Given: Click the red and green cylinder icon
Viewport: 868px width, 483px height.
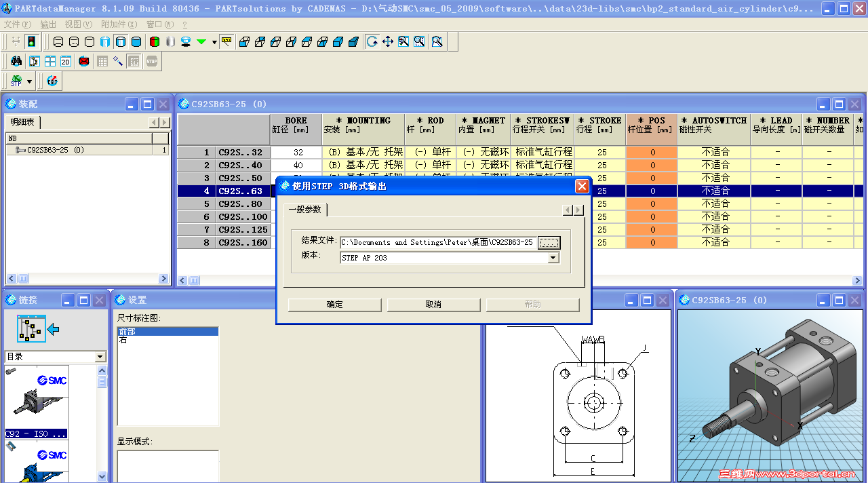Looking at the screenshot, I should tap(155, 41).
